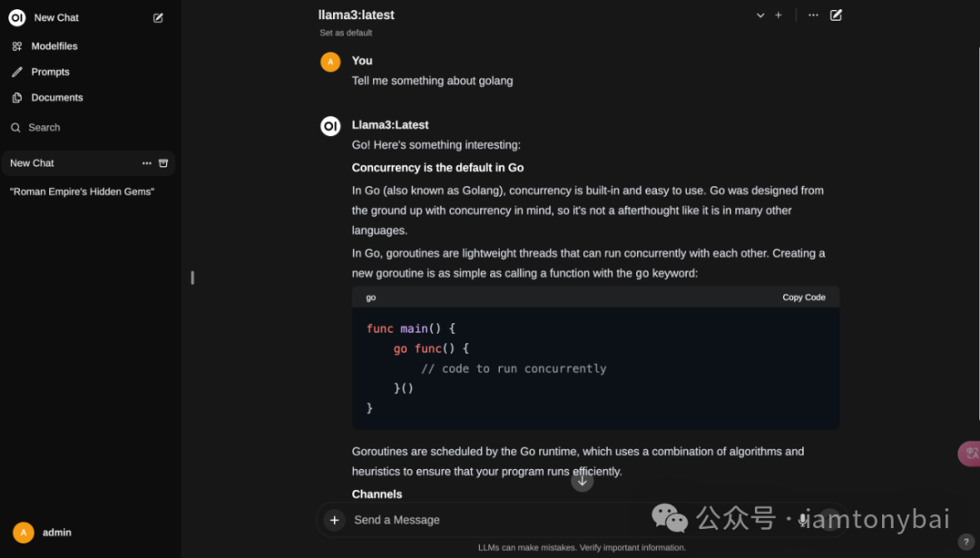Open the "Roman Empire's Hidden Gems" chat
980x558 pixels.
82,191
